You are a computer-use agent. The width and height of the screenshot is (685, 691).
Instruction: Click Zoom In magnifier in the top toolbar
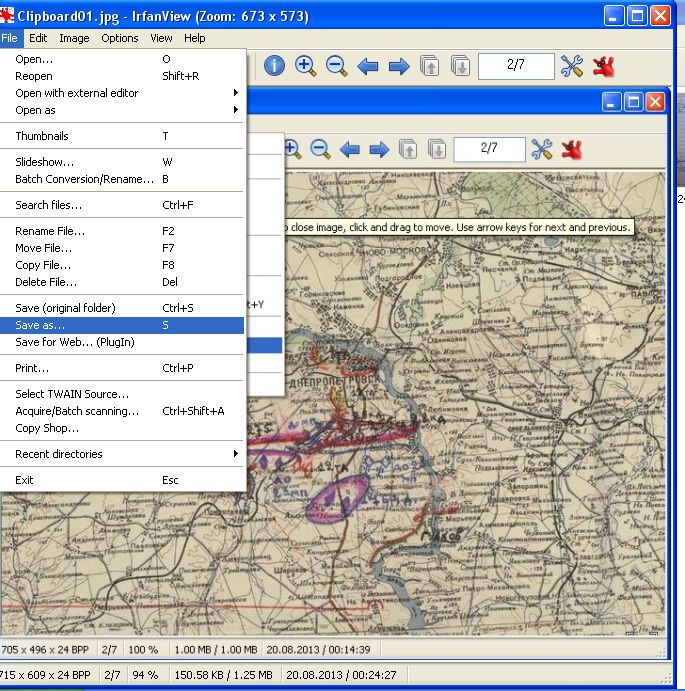pyautogui.click(x=305, y=67)
